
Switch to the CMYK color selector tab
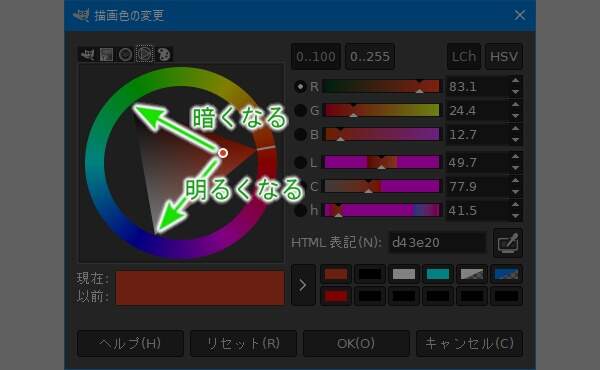point(106,54)
